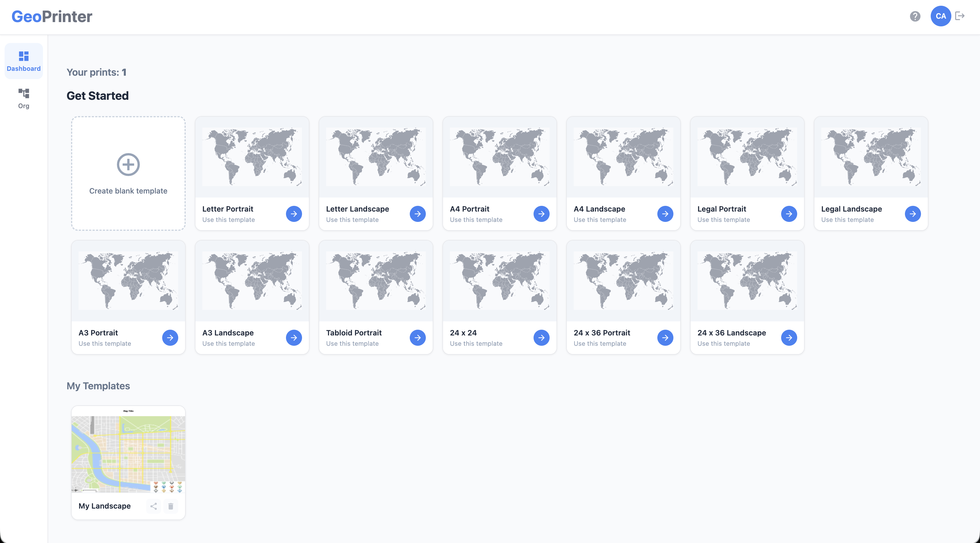Click the 'My Templates' heading
980x543 pixels.
tap(98, 386)
